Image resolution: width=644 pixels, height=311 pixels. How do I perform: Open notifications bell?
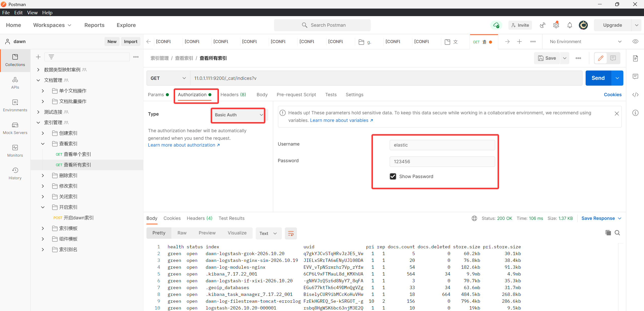click(570, 25)
